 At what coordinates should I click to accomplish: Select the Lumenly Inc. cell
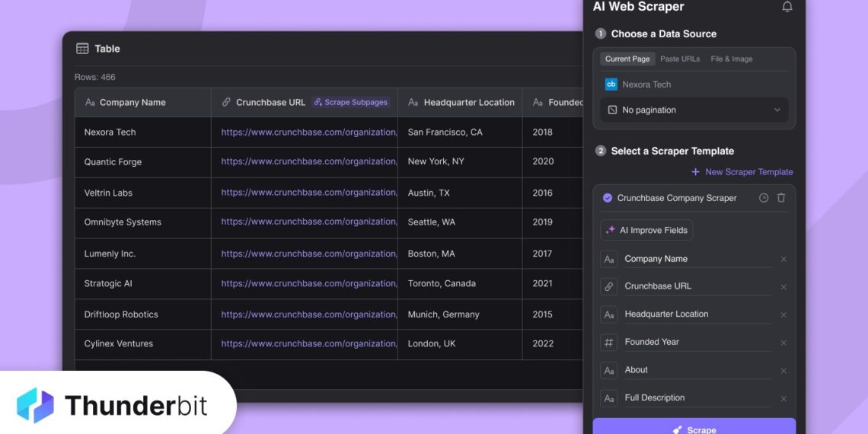143,254
